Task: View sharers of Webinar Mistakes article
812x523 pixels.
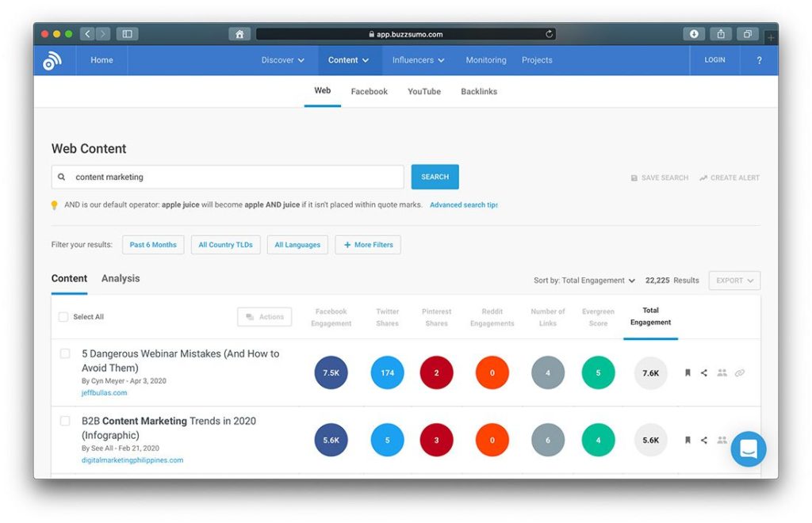Action: click(x=722, y=372)
